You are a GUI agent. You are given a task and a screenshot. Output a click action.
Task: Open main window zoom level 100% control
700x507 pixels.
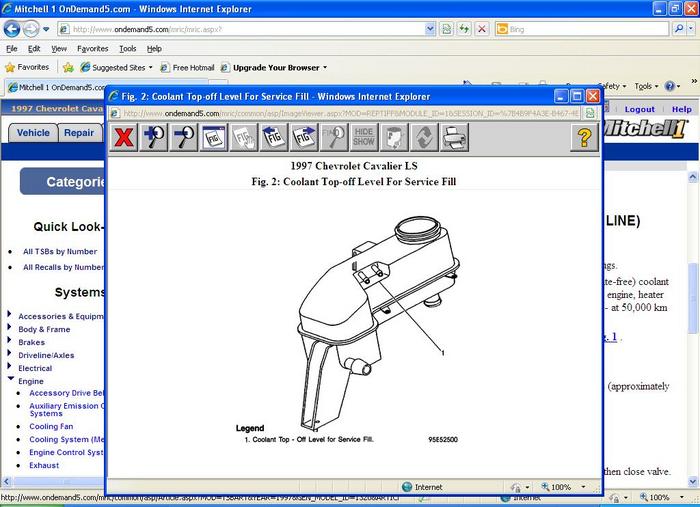pyautogui.click(x=663, y=497)
